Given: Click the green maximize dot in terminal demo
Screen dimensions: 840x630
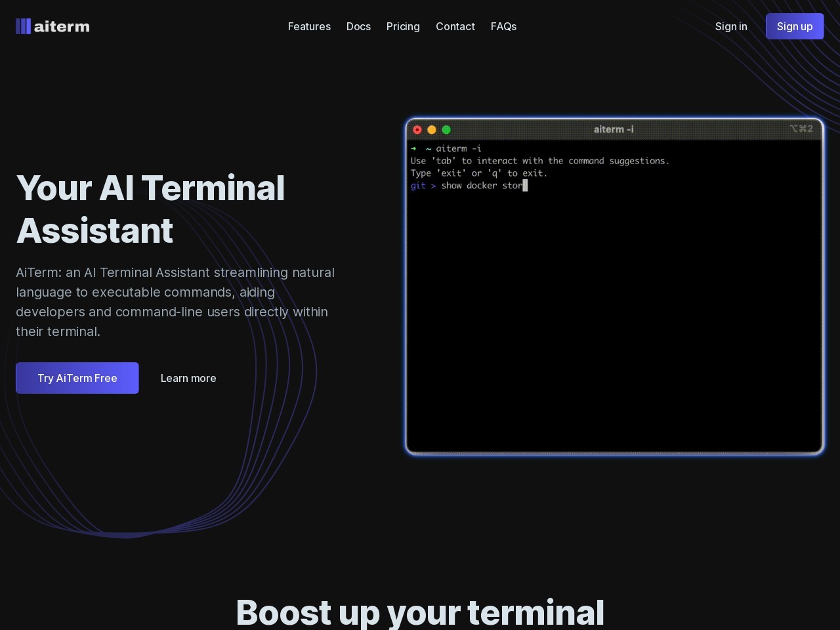Looking at the screenshot, I should pyautogui.click(x=446, y=130).
